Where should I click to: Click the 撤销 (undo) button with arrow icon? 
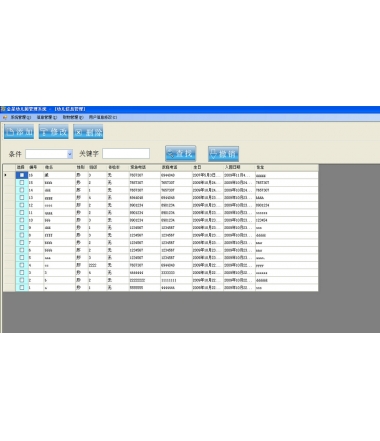pos(223,154)
